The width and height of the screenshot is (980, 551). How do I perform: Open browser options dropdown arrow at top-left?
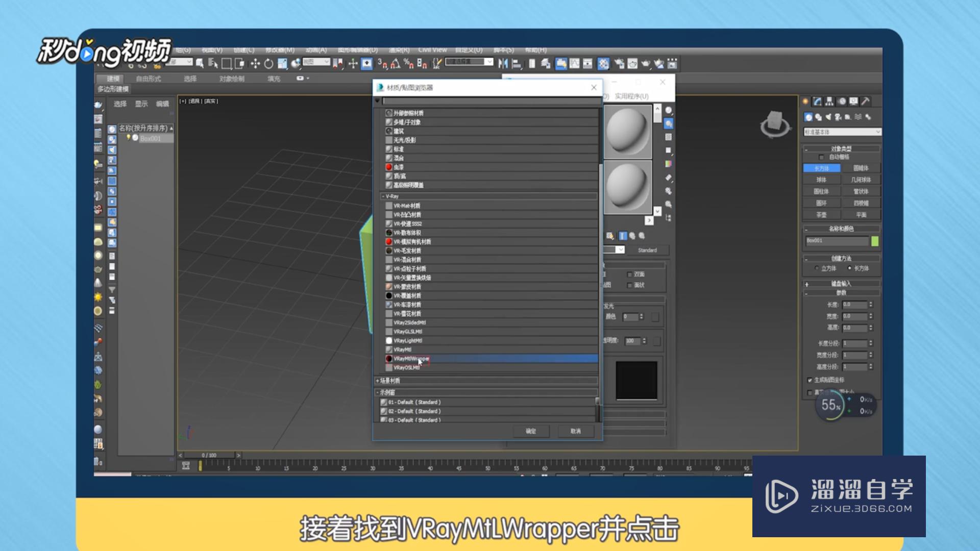click(x=378, y=101)
